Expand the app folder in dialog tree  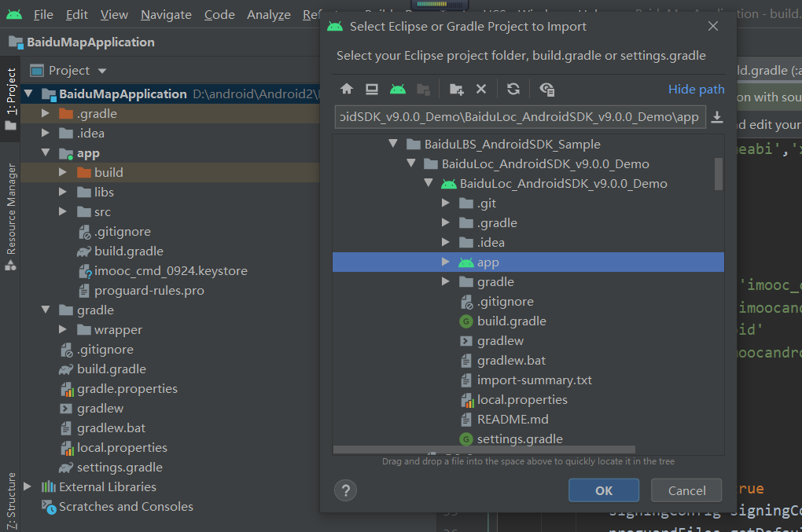446,262
